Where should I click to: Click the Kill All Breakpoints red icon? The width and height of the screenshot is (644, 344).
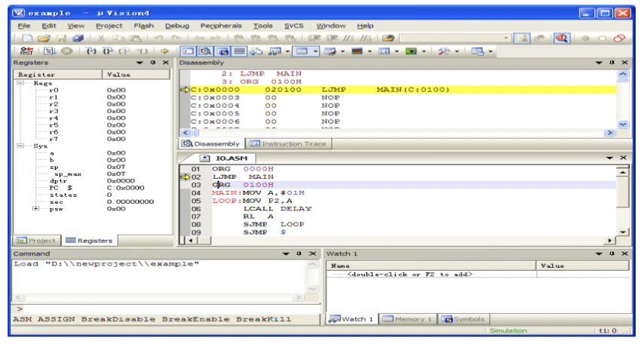pos(619,38)
